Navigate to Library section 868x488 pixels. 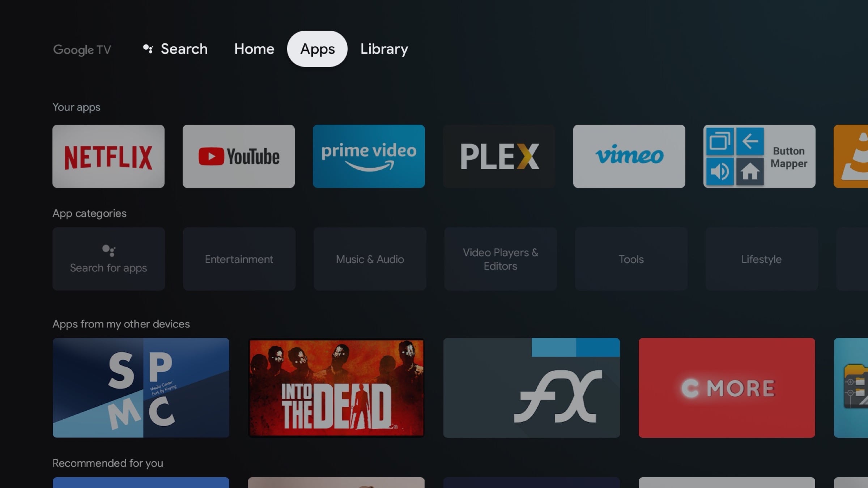click(384, 48)
